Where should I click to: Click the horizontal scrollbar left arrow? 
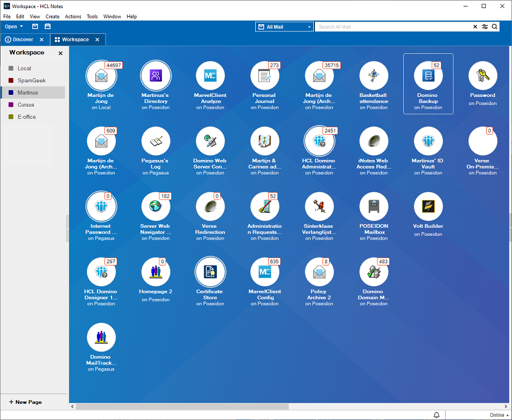pyautogui.click(x=73, y=407)
